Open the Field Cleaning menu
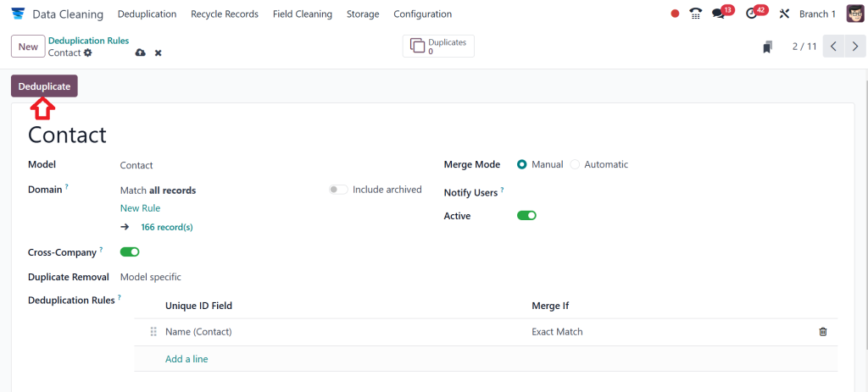 [303, 14]
